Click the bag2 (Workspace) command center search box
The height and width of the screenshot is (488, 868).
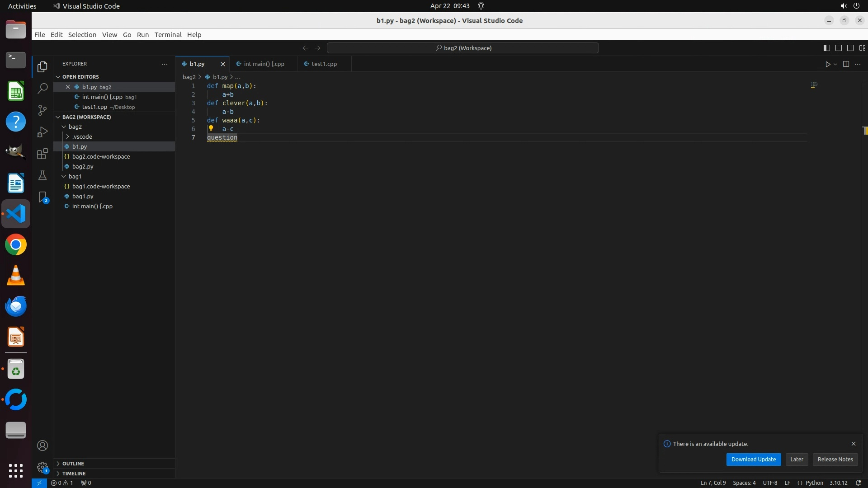(x=463, y=48)
